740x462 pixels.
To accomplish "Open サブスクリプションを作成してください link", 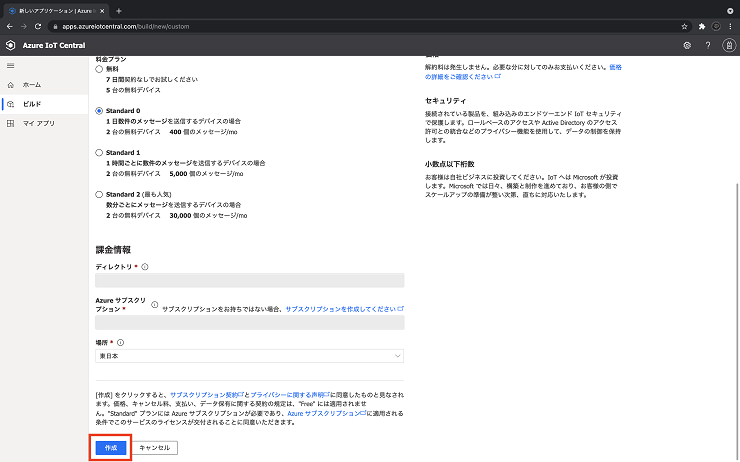I will [x=345, y=309].
